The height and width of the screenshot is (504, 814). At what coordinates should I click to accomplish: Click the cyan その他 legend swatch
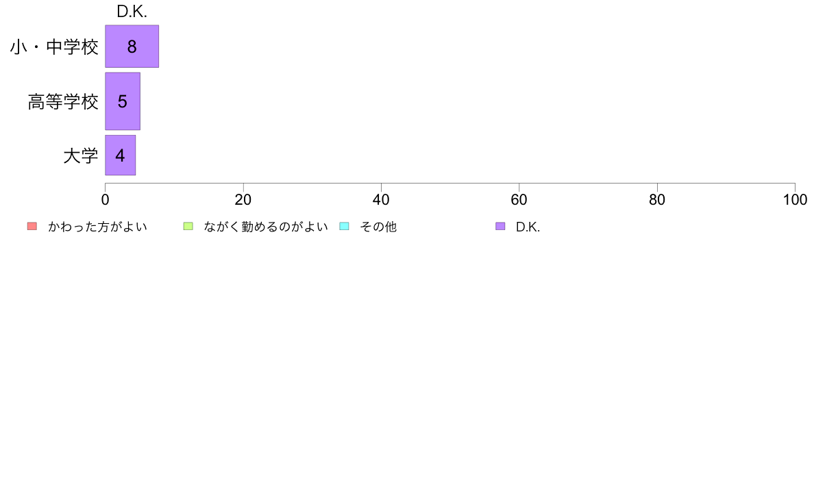(x=344, y=226)
